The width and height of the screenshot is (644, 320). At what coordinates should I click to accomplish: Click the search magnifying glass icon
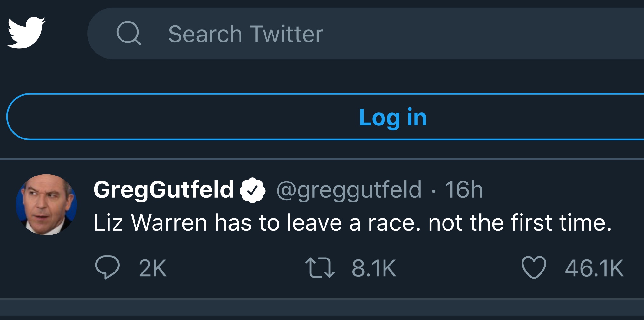click(128, 33)
